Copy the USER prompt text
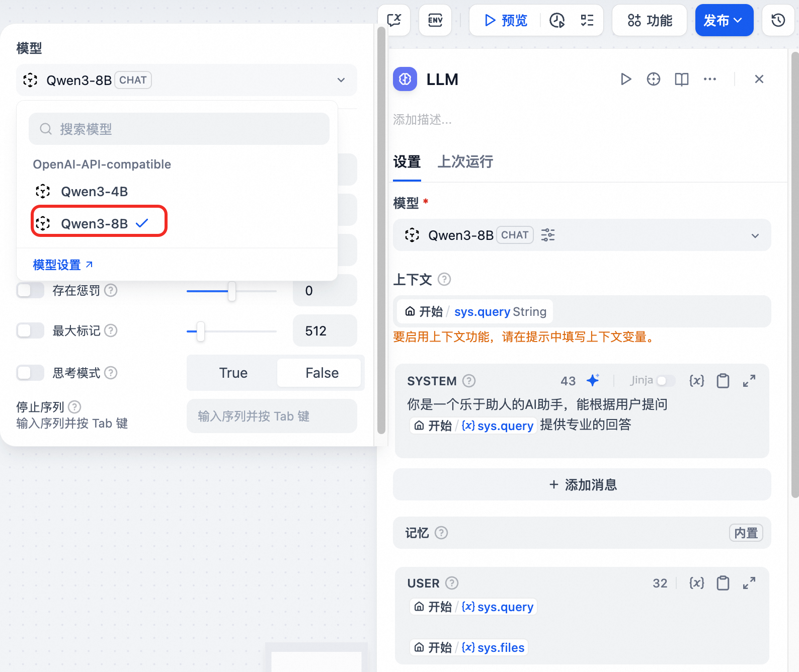Image resolution: width=799 pixels, height=672 pixels. tap(723, 583)
